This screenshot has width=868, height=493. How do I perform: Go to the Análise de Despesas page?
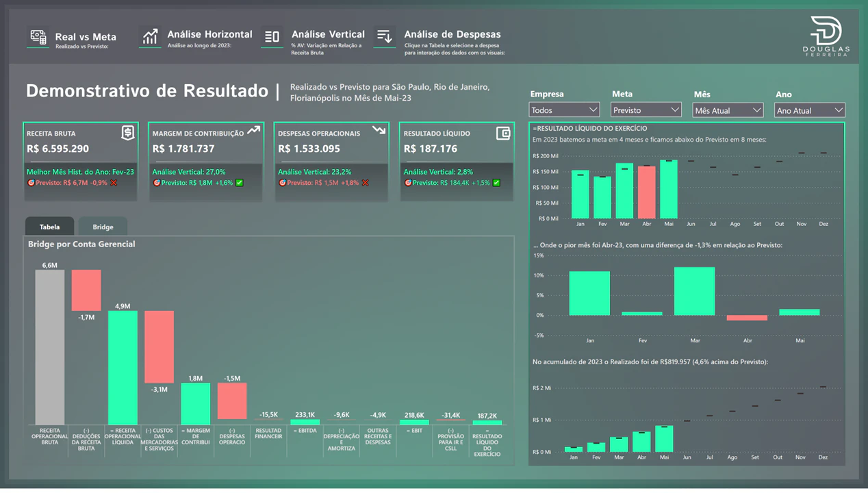452,34
